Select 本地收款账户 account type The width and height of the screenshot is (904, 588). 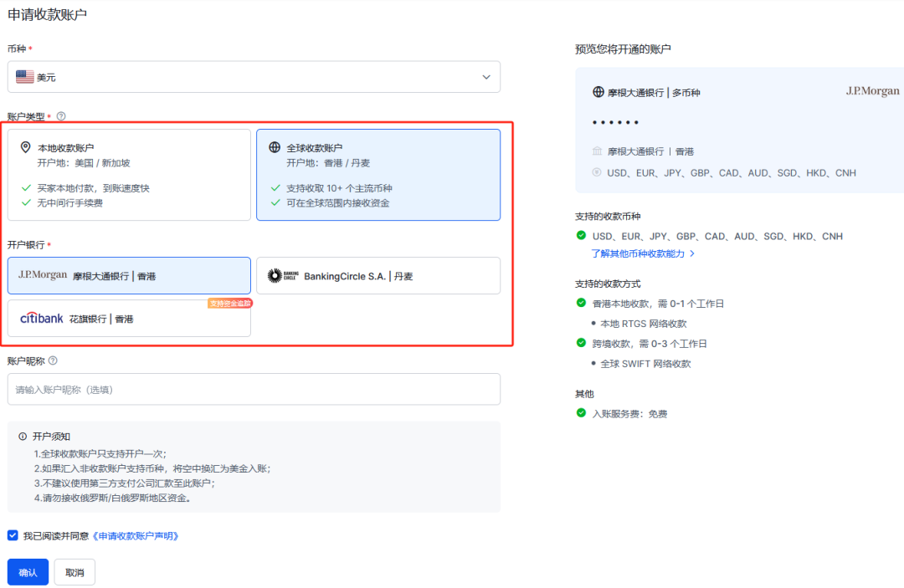tap(129, 174)
